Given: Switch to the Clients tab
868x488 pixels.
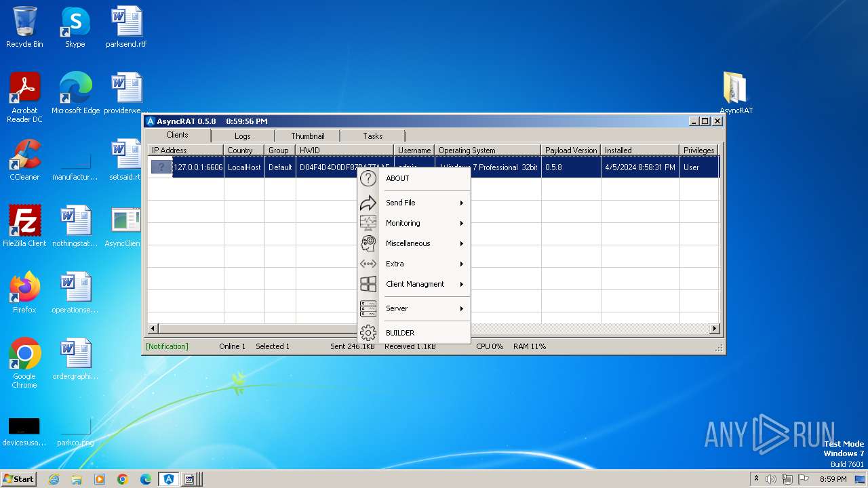Looking at the screenshot, I should tap(178, 135).
